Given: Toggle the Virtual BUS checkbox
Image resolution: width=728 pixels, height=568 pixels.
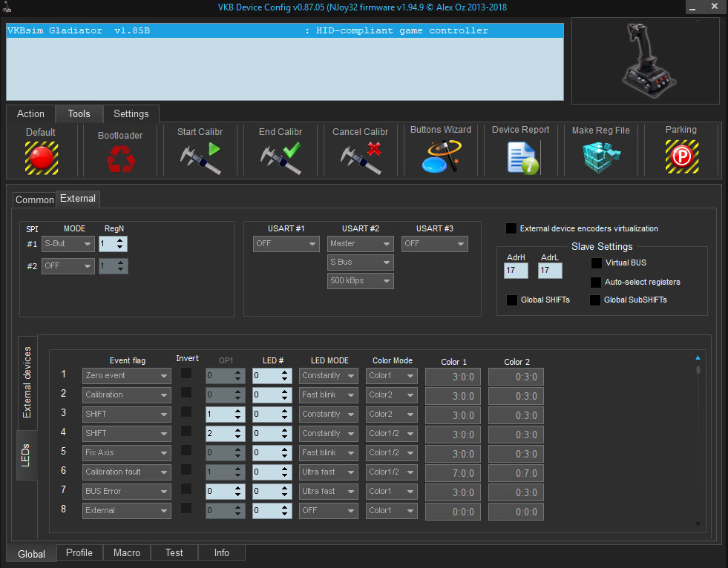Looking at the screenshot, I should coord(596,262).
